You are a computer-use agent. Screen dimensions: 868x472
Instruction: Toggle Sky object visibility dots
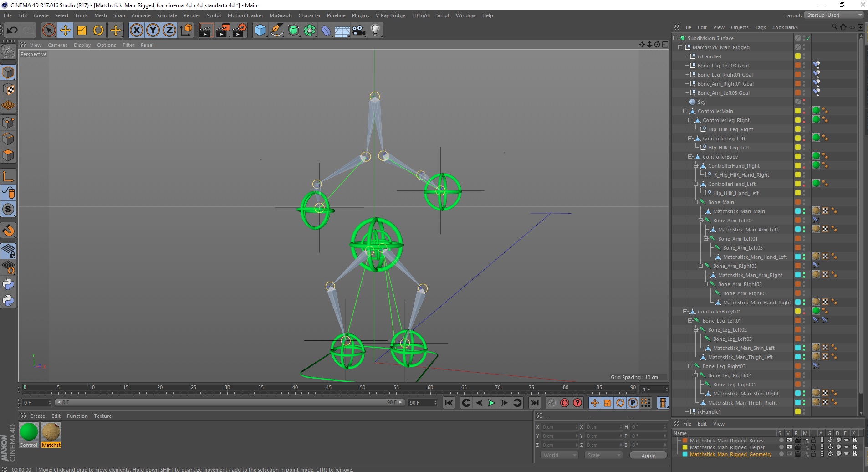click(804, 102)
